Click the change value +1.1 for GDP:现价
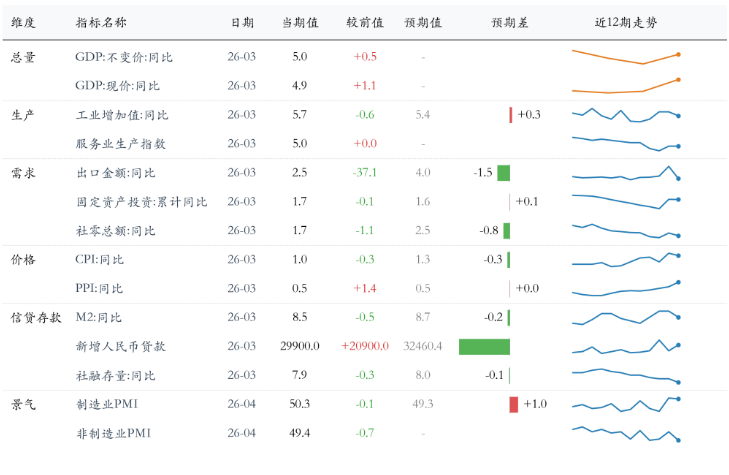Viewport: 729px width, 475px height. point(365,86)
